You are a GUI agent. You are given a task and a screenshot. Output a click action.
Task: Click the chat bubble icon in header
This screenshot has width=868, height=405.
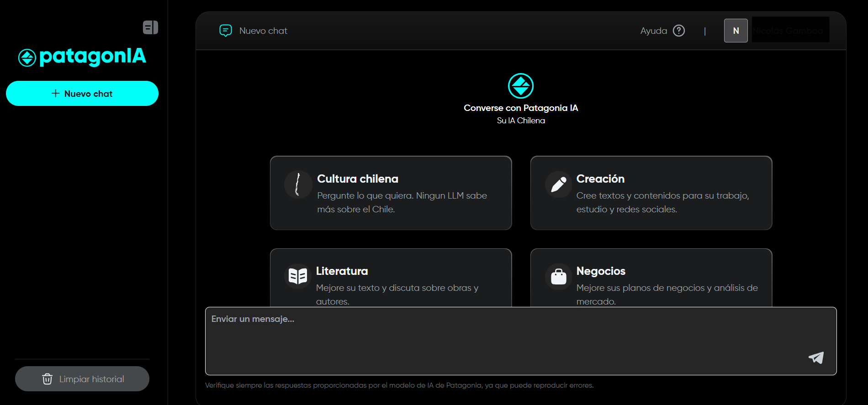[226, 31]
